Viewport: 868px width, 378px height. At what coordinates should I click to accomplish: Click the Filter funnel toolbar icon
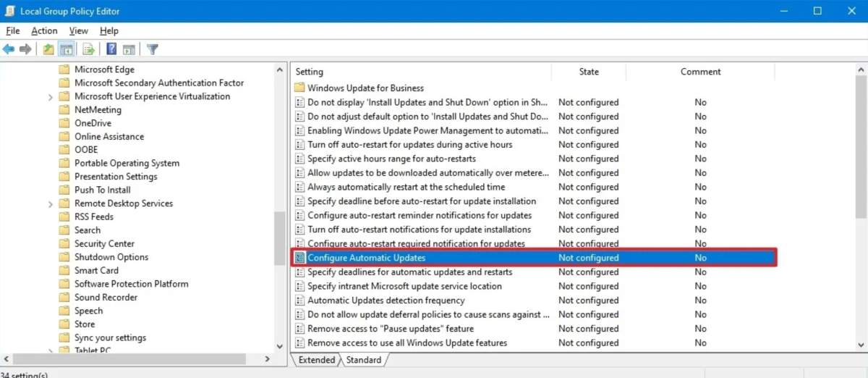coord(153,49)
